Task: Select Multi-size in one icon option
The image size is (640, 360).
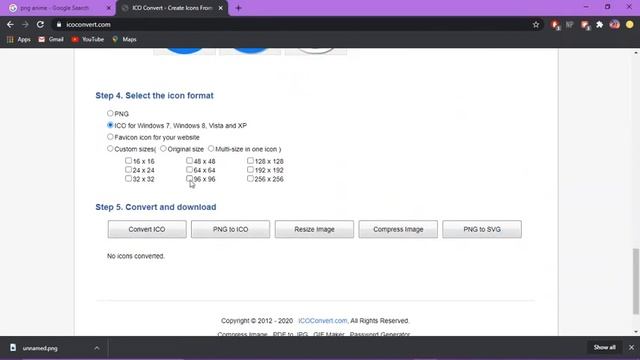Action: click(x=211, y=149)
